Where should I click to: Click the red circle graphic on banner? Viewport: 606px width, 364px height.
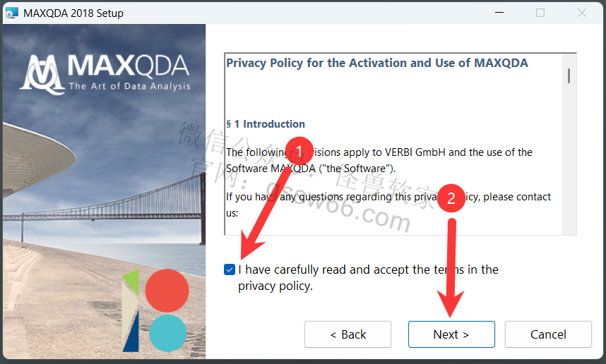point(167,291)
